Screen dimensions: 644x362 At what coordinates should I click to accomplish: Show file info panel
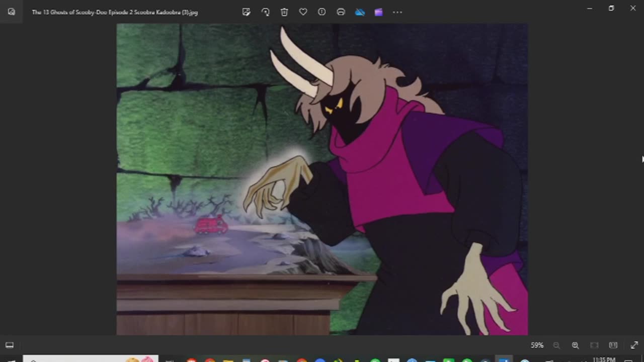point(322,12)
